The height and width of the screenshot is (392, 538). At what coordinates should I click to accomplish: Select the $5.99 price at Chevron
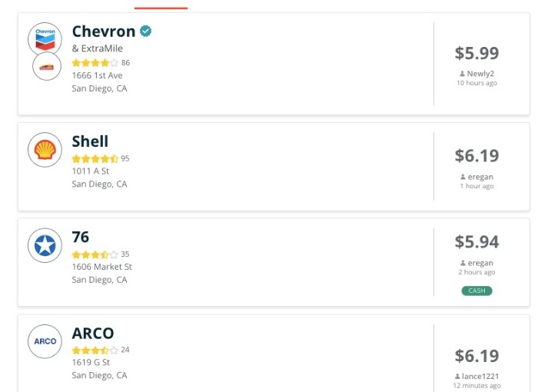click(x=477, y=53)
